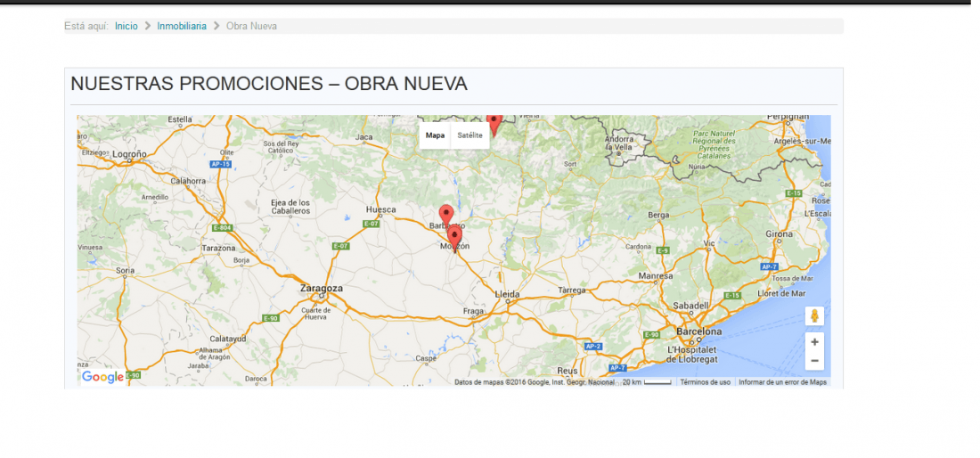Click the Street View pegman icon

click(x=814, y=316)
